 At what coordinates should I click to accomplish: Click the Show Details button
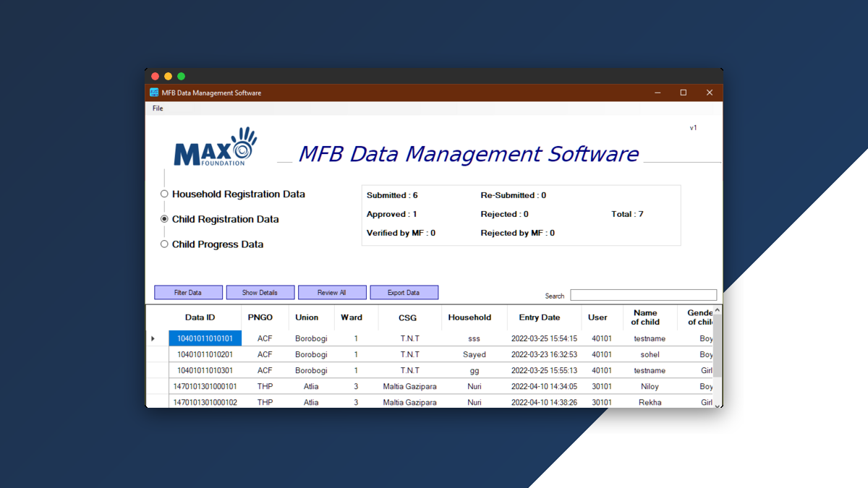[x=260, y=292]
